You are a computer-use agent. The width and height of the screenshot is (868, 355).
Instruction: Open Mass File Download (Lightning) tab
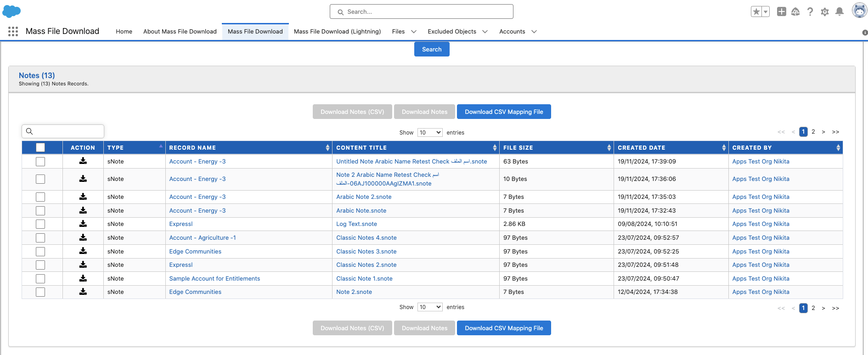(x=338, y=32)
